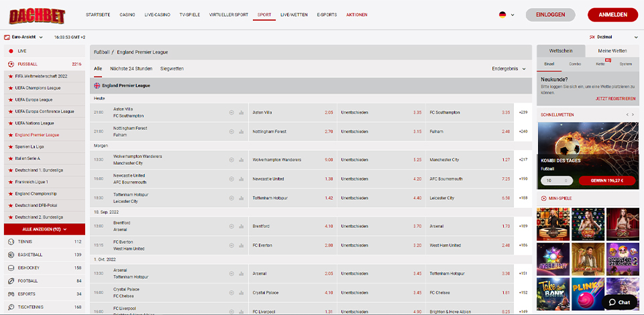The width and height of the screenshot is (644, 315).
Task: Click the Einloggen button
Action: point(550,15)
